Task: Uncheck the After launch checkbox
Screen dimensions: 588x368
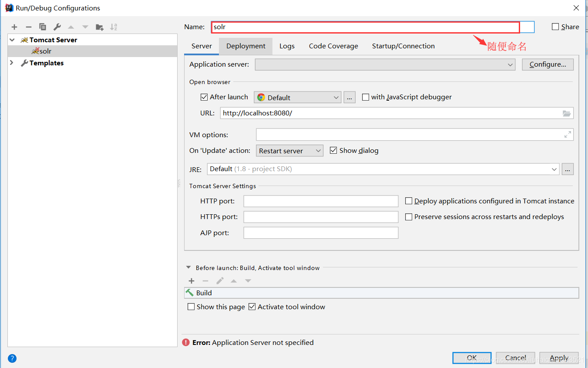Action: coord(204,97)
